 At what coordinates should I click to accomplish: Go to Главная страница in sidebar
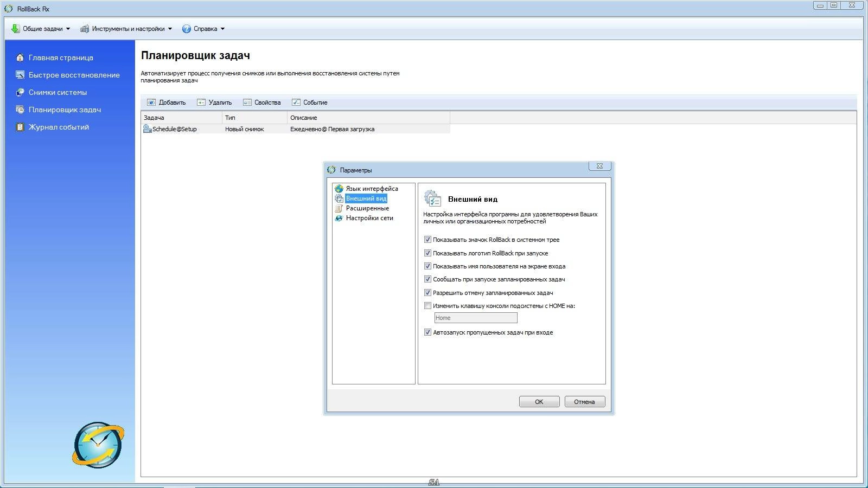61,57
